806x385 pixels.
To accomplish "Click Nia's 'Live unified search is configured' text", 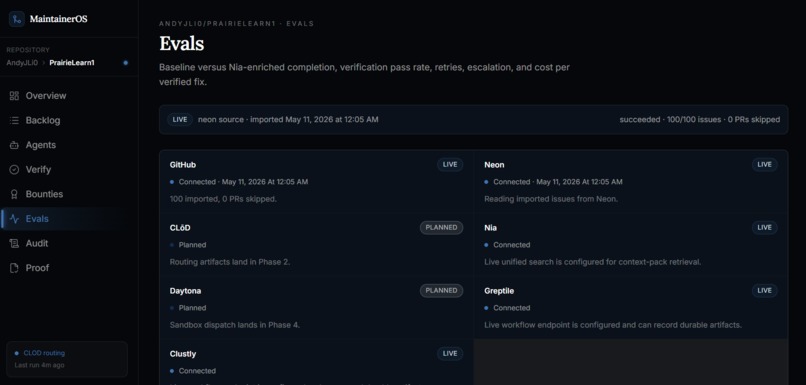I will (x=593, y=262).
